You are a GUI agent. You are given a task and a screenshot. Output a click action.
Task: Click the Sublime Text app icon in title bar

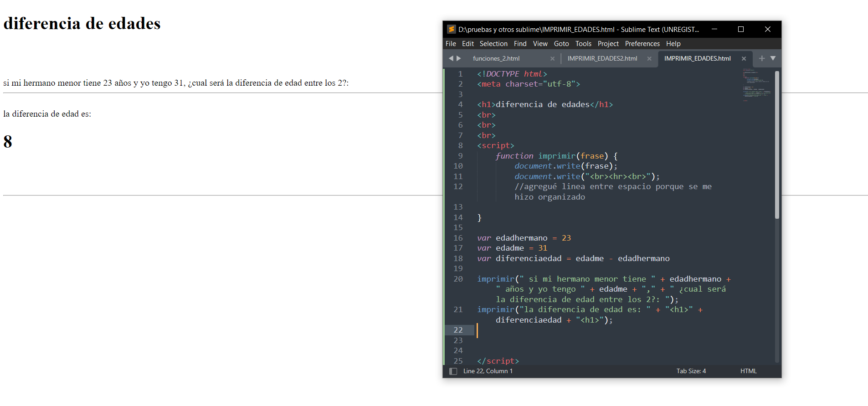[x=451, y=29]
